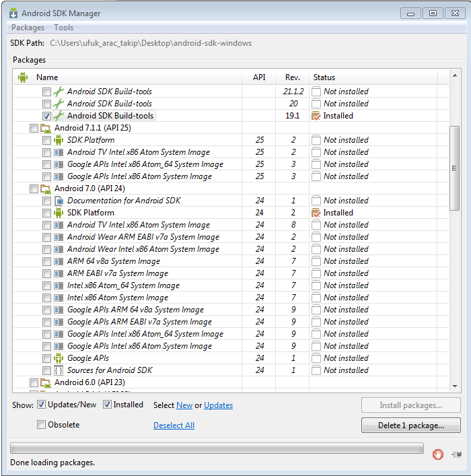This screenshot has height=476, width=471.
Task: Toggle the Installed show checkbox
Action: (x=107, y=405)
